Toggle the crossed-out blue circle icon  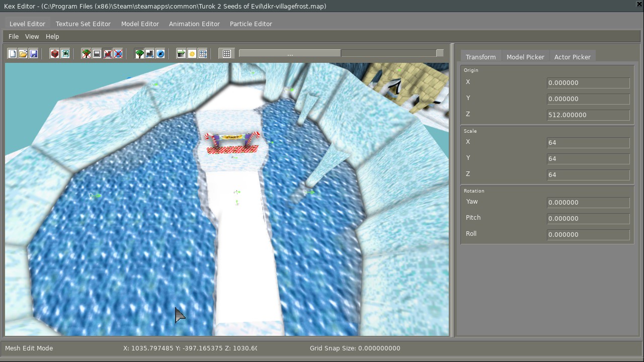pos(118,54)
